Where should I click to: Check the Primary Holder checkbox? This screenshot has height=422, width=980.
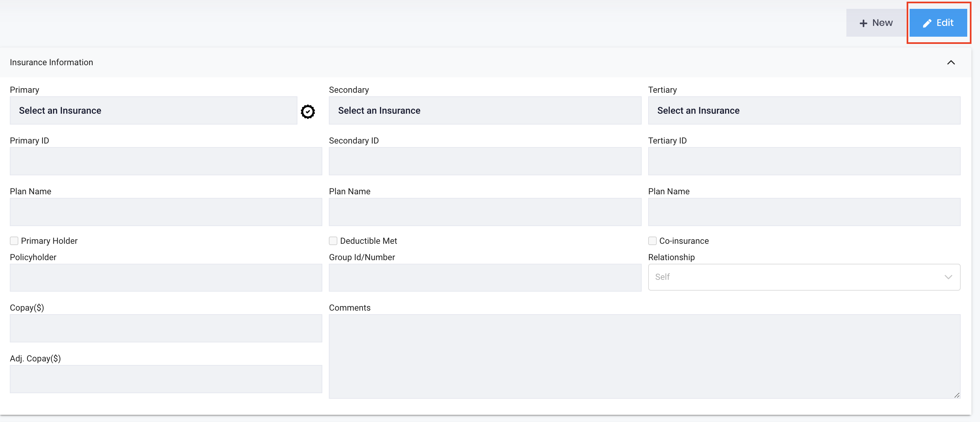(x=14, y=240)
